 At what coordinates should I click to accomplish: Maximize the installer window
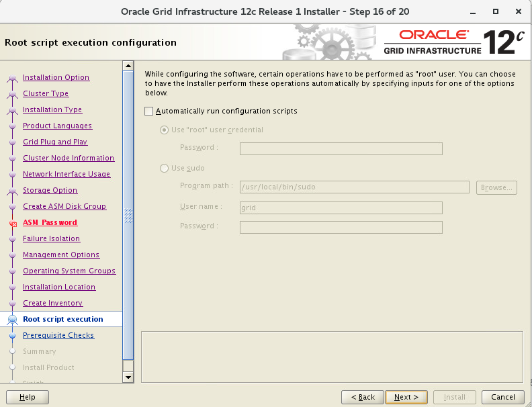pyautogui.click(x=496, y=11)
